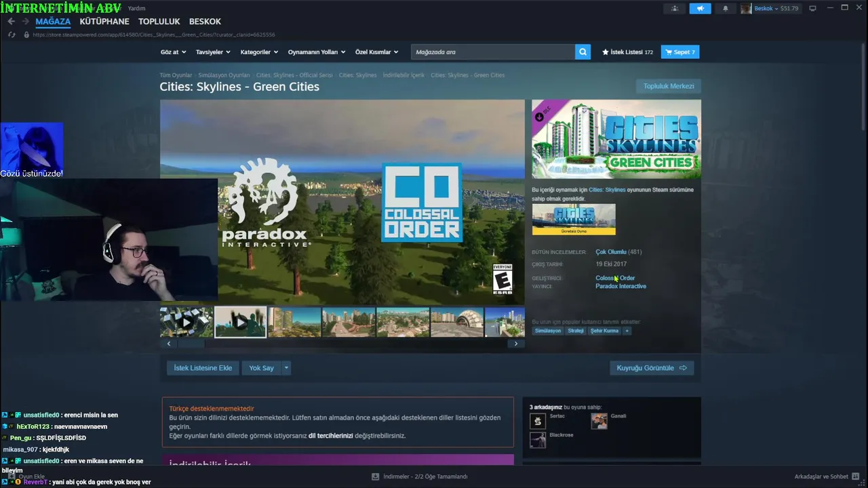868x488 pixels.
Task: Move thumbnail strip left with arrow
Action: (169, 344)
